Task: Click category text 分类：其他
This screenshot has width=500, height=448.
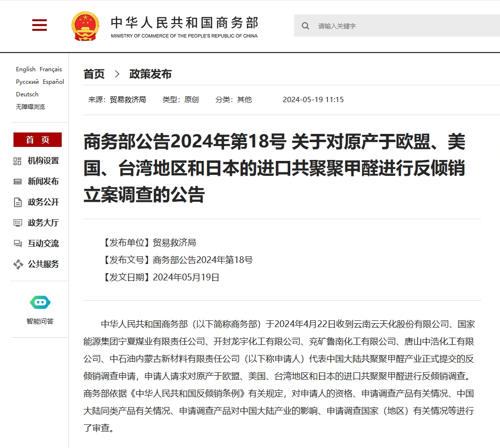Action: tap(233, 100)
